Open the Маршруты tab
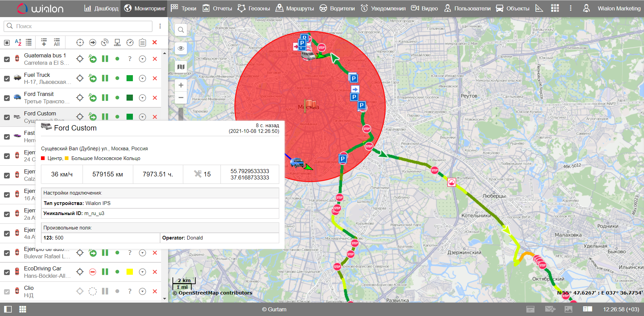Image resolution: width=644 pixels, height=316 pixels. click(x=295, y=8)
